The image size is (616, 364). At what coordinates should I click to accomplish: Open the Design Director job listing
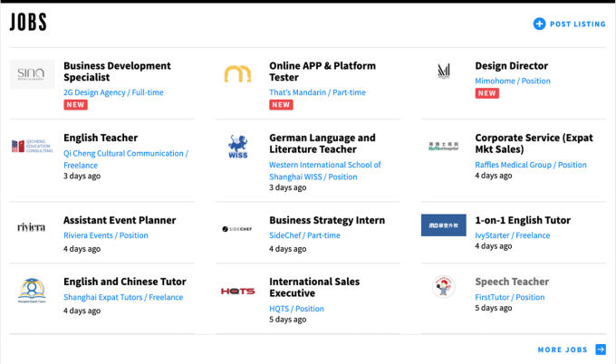pos(511,66)
